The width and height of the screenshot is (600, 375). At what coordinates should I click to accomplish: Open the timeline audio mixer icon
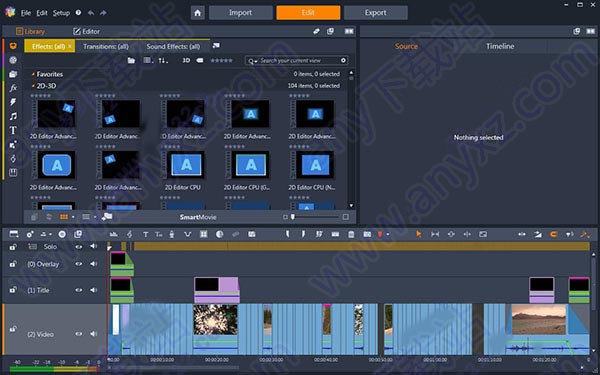[114, 234]
